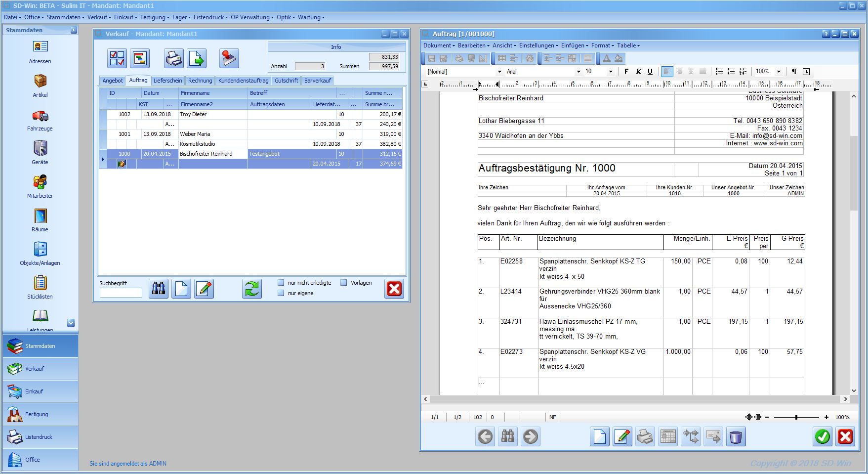Viewport: 868px width, 474px height.
Task: Toggle paragraph marks (¶) display
Action: pyautogui.click(x=794, y=72)
